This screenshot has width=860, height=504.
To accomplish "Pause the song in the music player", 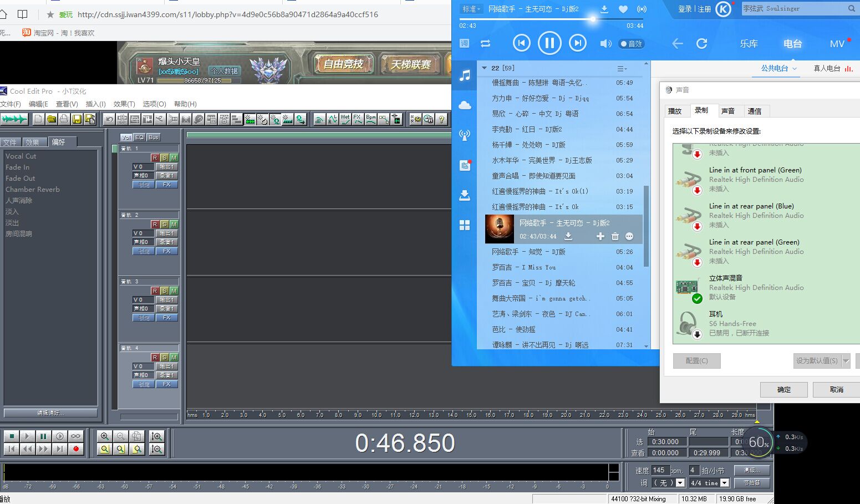I will [x=549, y=43].
